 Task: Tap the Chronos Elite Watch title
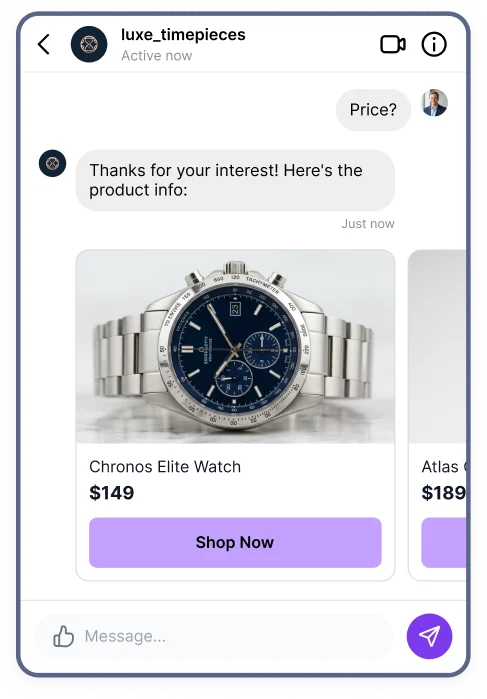click(x=165, y=467)
